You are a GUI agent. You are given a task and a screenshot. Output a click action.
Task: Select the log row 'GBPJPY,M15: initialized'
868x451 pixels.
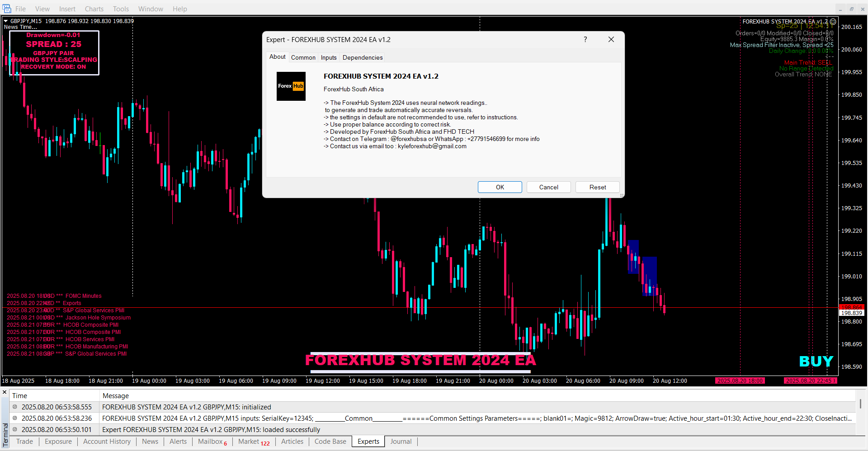433,407
